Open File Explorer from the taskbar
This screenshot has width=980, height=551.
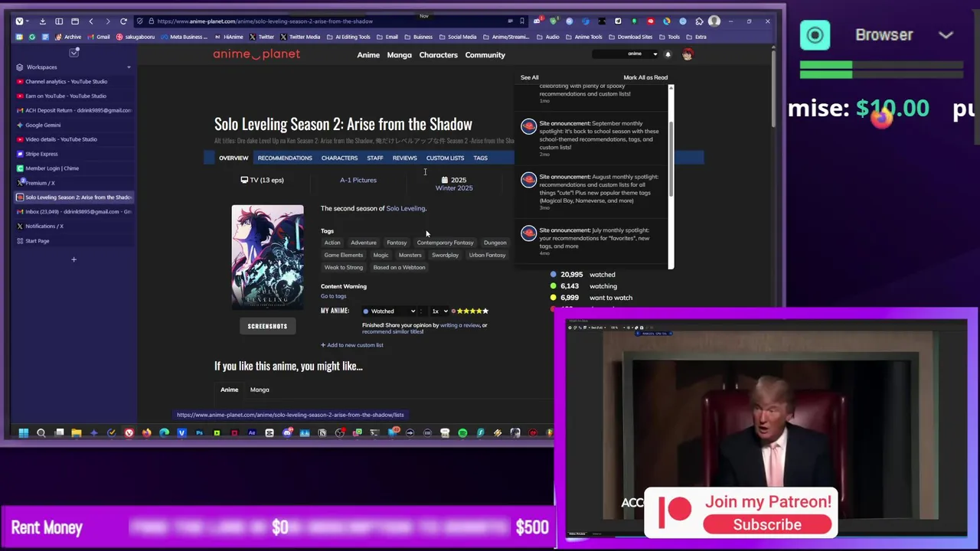pyautogui.click(x=77, y=433)
